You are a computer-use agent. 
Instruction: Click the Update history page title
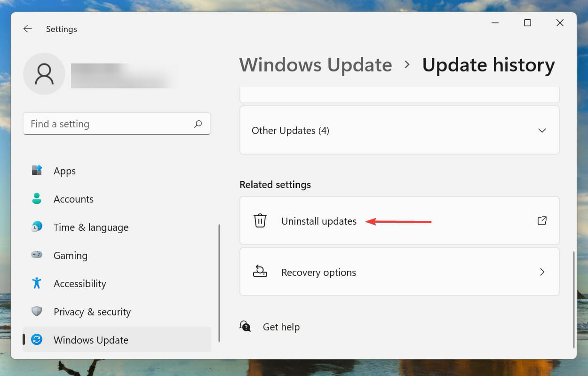click(x=488, y=65)
